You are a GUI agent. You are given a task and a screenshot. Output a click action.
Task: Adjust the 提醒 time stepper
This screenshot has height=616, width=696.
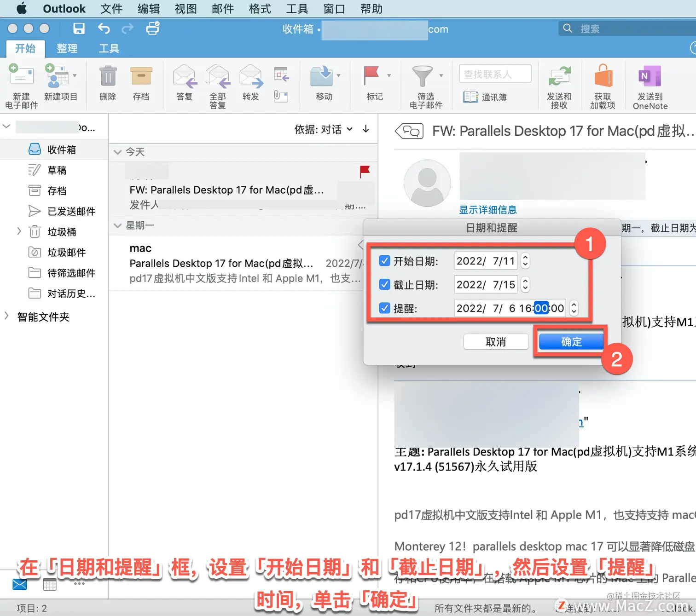tap(574, 308)
